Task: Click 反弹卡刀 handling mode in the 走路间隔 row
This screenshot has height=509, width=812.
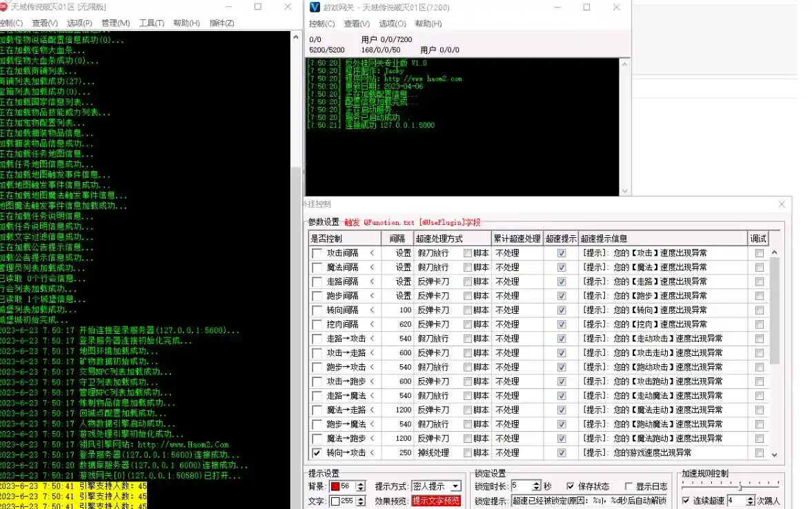Action: coord(433,281)
